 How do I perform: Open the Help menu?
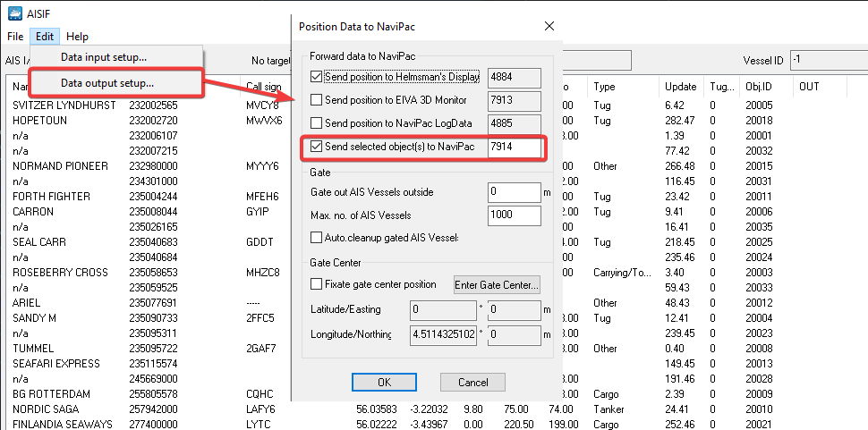[77, 37]
